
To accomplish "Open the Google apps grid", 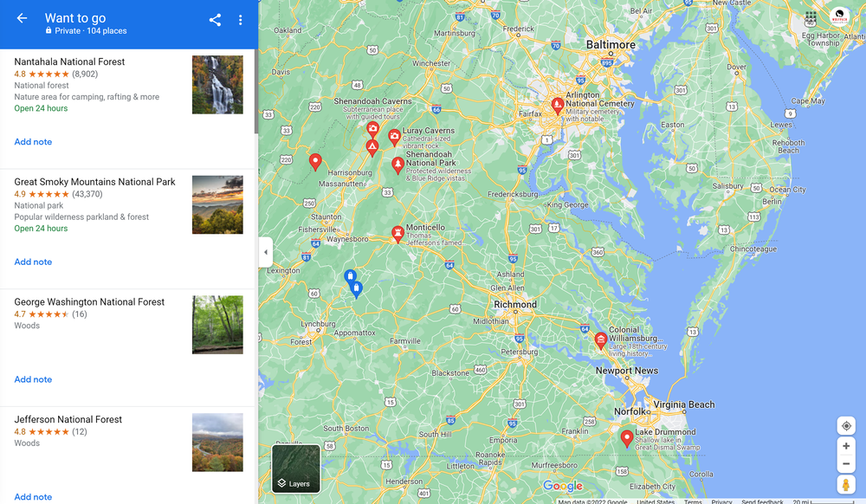I will (811, 16).
